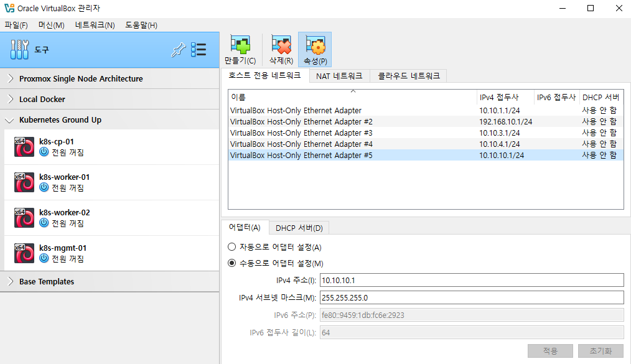Click the IPv6 접두사 길이 field
Image resolution: width=631 pixels, height=364 pixels.
click(472, 333)
